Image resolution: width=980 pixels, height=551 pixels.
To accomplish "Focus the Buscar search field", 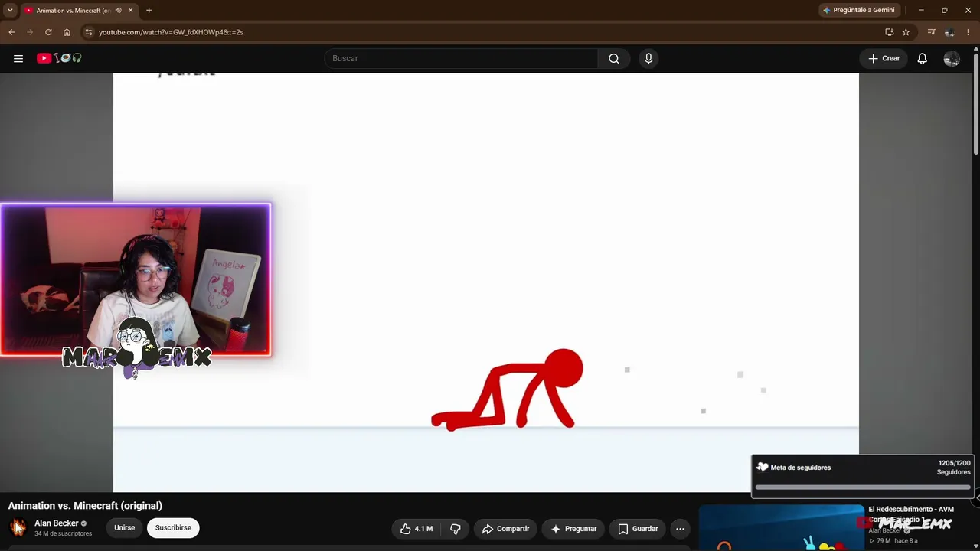I will [461, 58].
